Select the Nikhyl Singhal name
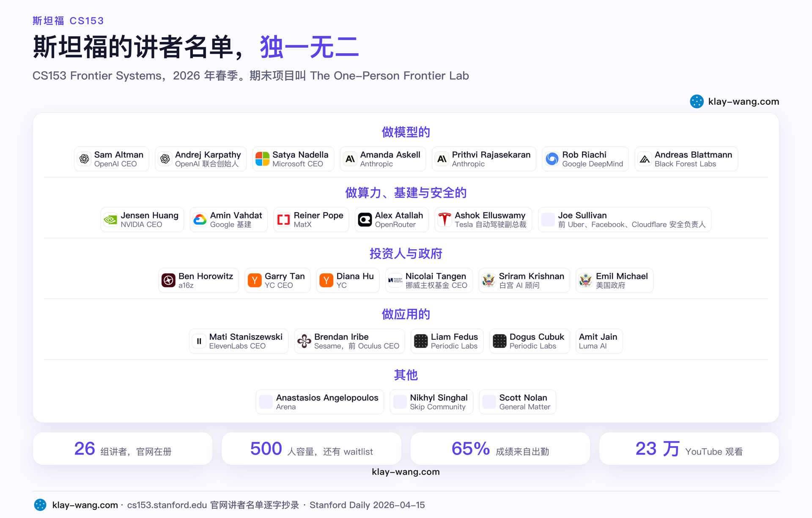Viewport: 812px width, 518px height. (439, 398)
